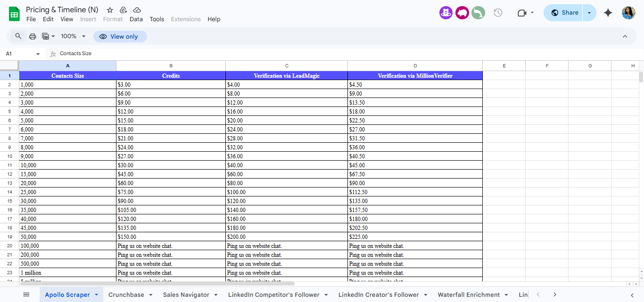
Task: Click the Print icon
Action: pos(32,36)
